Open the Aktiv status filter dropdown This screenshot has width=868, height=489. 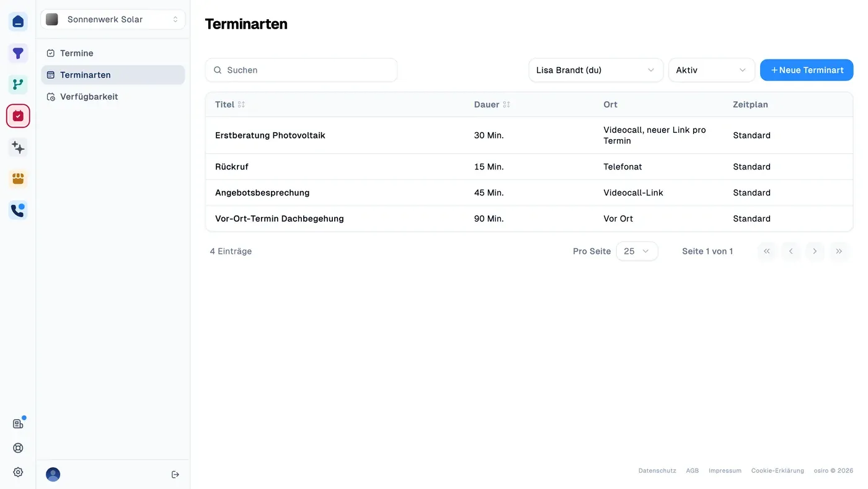tap(711, 70)
